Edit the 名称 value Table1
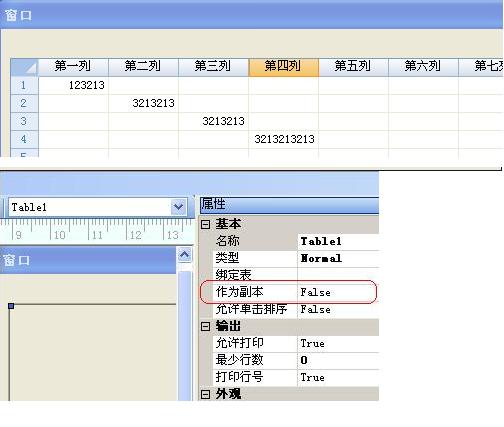The image size is (504, 427). tap(338, 241)
